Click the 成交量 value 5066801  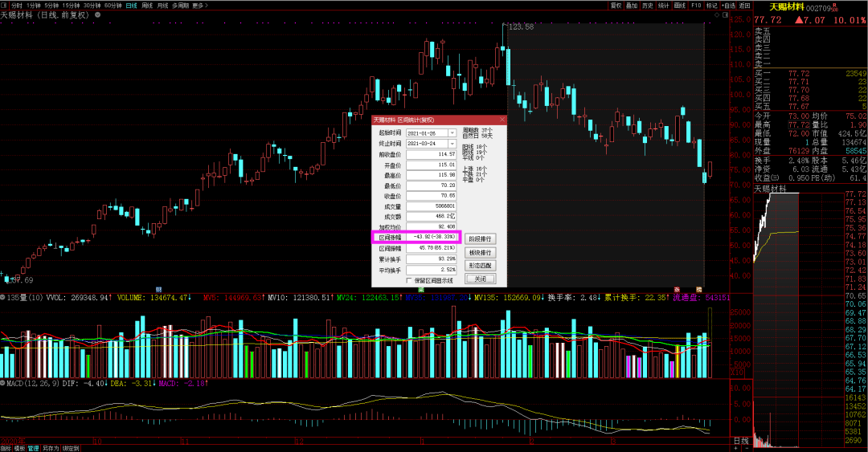click(431, 206)
